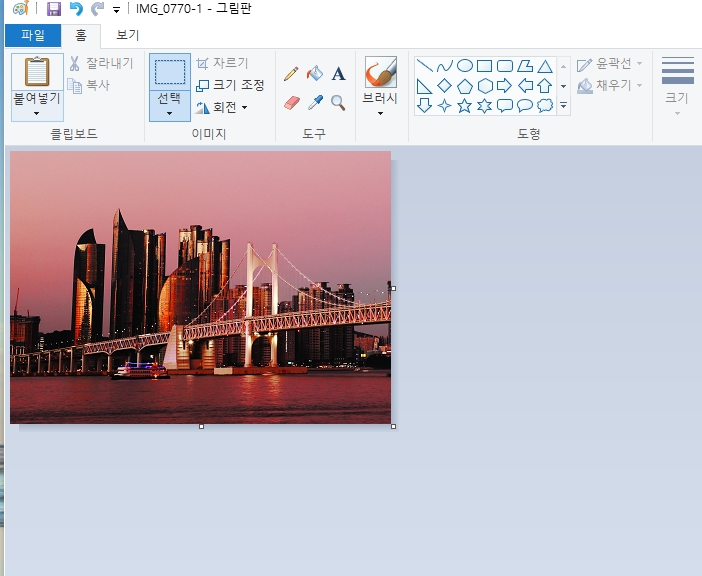Choose the Up arrow shape
Screen dimensions: 702x576
[x=544, y=85]
